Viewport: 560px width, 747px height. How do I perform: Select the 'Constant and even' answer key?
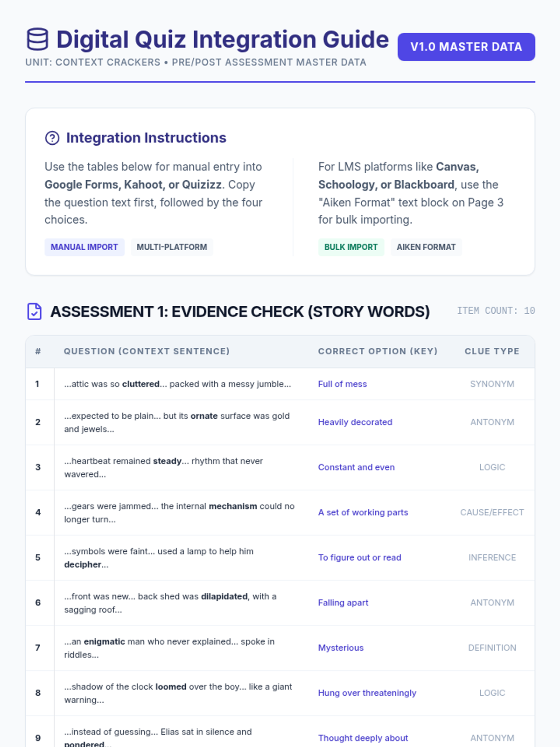[356, 467]
